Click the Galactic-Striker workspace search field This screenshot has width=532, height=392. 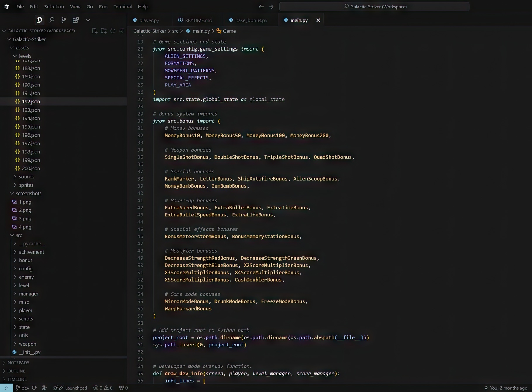coord(374,6)
